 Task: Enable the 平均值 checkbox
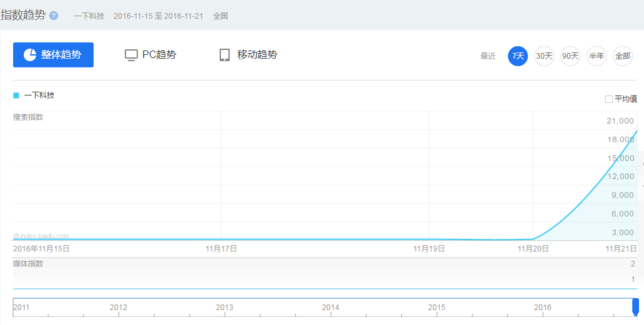coord(609,99)
